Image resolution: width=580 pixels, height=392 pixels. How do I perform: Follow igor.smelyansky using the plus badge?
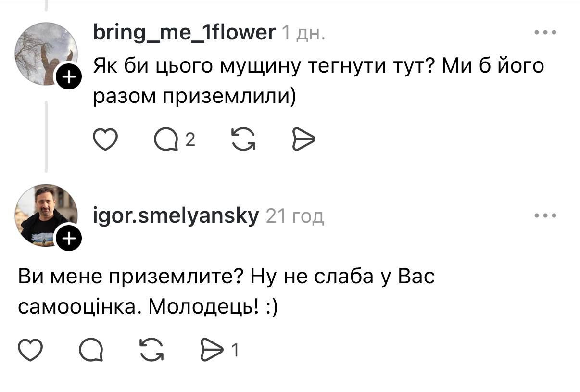(69, 239)
